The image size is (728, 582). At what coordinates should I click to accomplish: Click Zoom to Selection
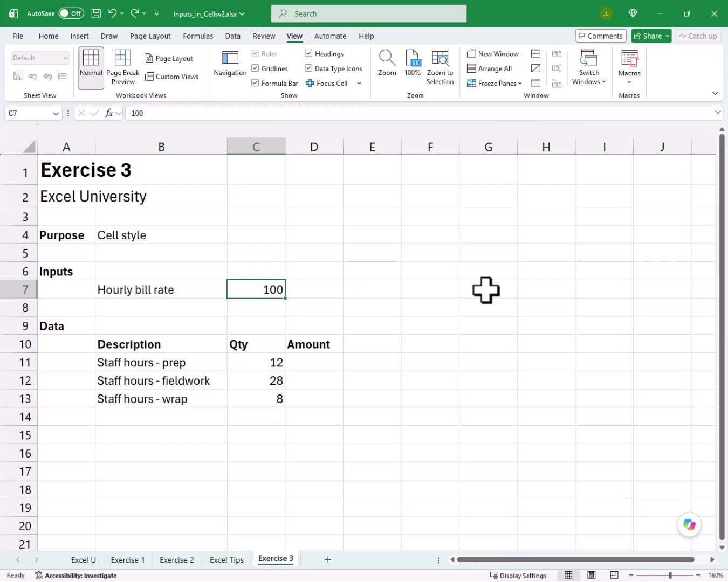click(x=440, y=68)
